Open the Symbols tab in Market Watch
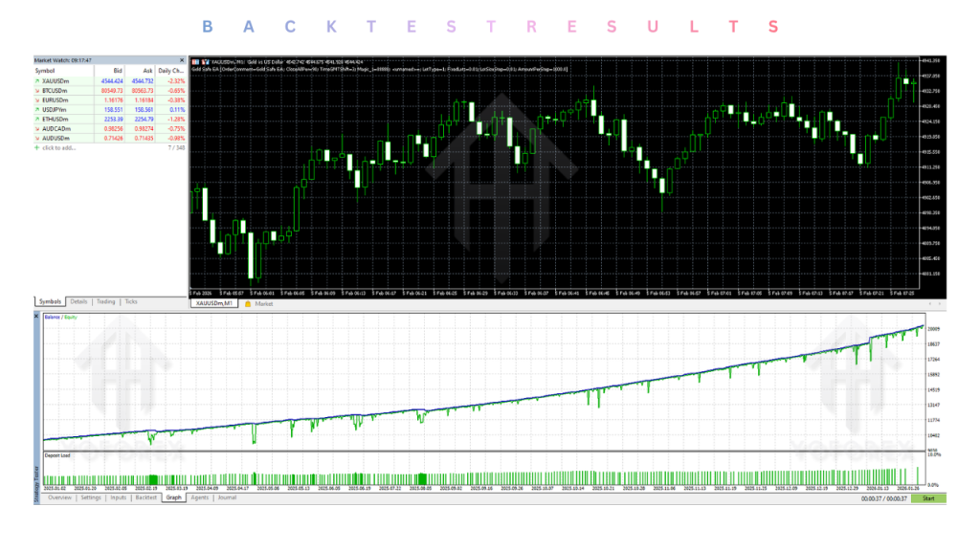The image size is (980, 551). pos(50,301)
